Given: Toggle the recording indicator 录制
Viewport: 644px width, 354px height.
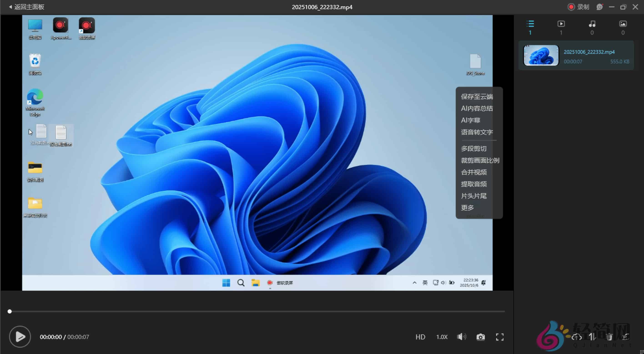Looking at the screenshot, I should pos(578,7).
